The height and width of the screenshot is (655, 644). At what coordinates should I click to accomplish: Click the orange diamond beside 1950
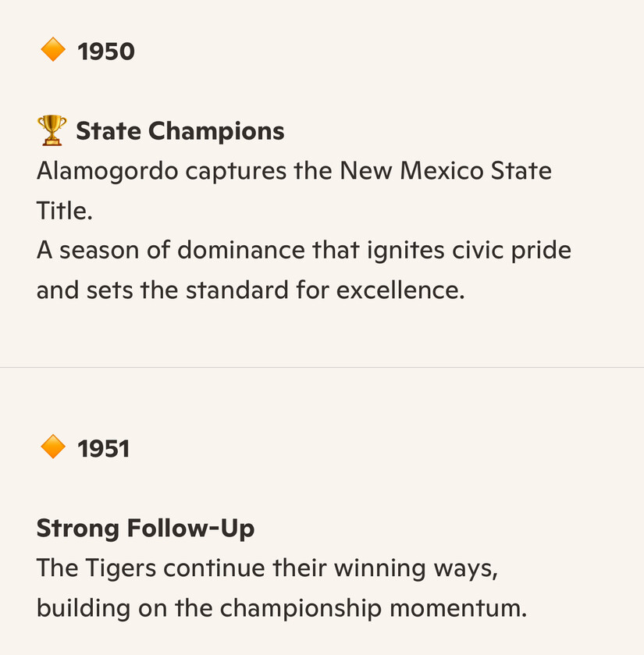pyautogui.click(x=53, y=49)
